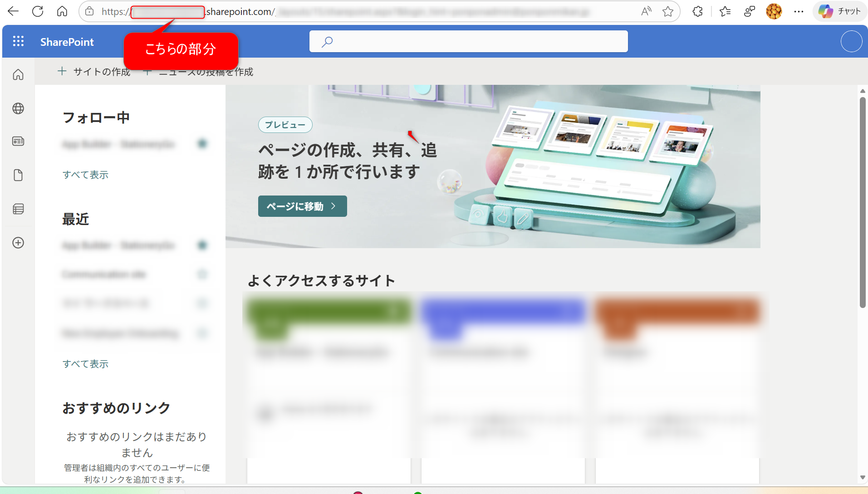Open the browser settings and more menu

799,11
